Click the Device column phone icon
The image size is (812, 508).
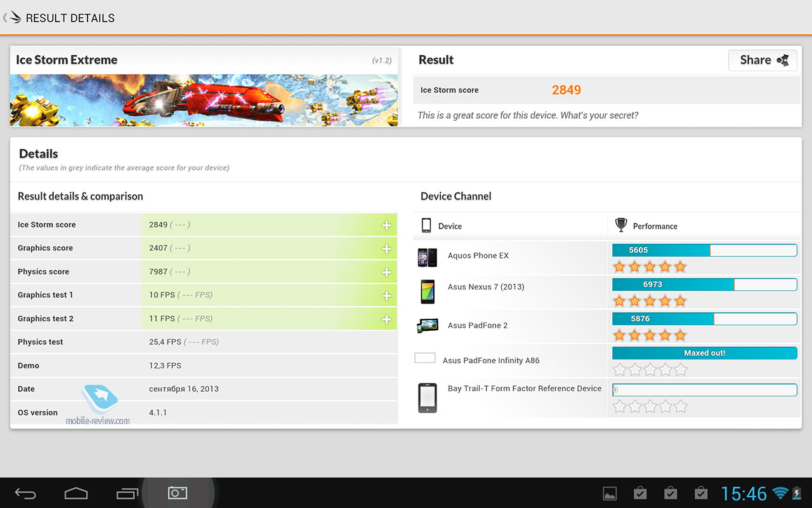tap(426, 225)
